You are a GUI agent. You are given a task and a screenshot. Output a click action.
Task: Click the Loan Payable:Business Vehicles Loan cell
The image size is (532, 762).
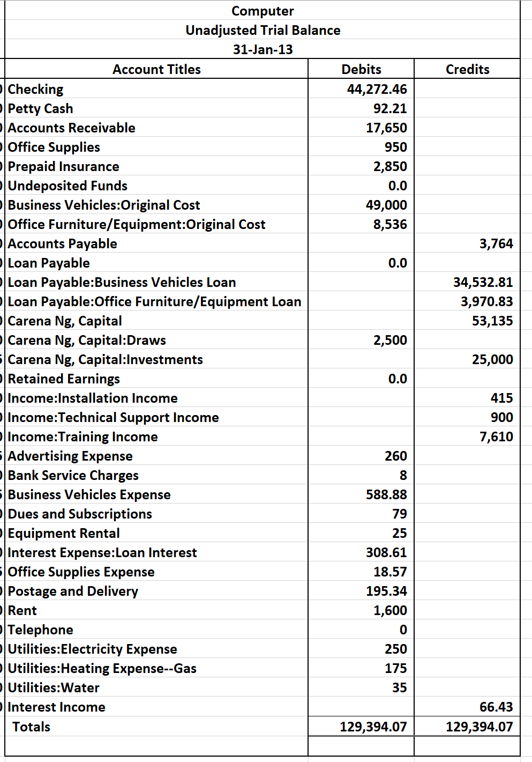(119, 282)
